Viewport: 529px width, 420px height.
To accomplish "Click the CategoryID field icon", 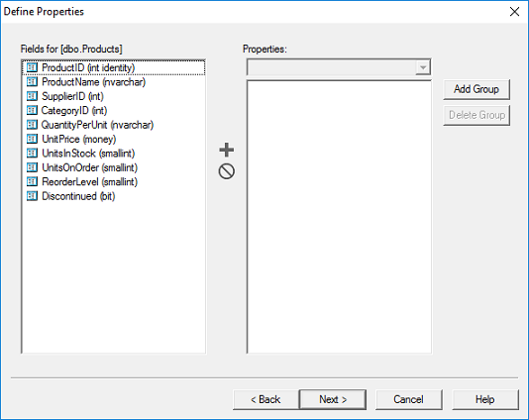I will [x=32, y=110].
